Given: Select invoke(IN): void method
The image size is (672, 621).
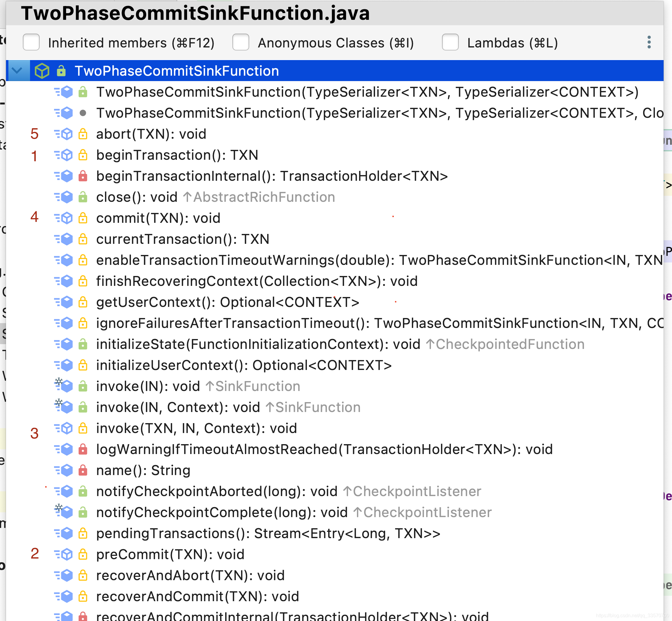Looking at the screenshot, I should pyautogui.click(x=148, y=386).
